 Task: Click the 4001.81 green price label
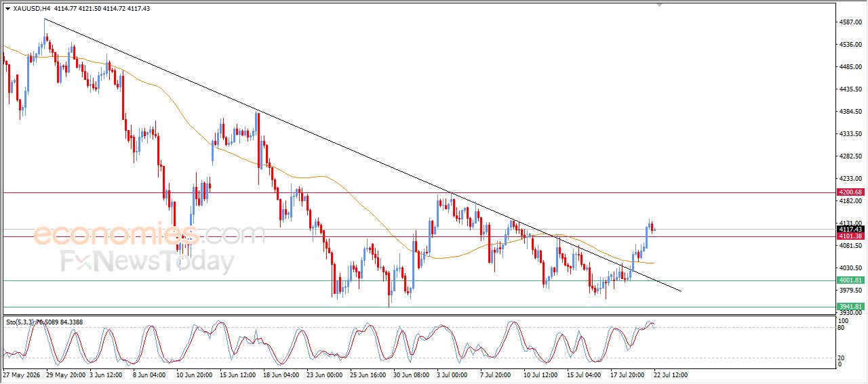tap(850, 280)
